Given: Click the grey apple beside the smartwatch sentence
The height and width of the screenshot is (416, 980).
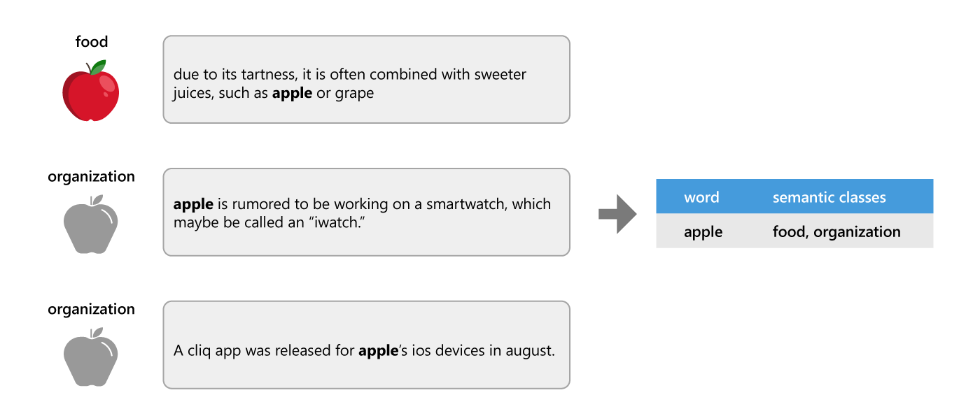Looking at the screenshot, I should [x=91, y=224].
